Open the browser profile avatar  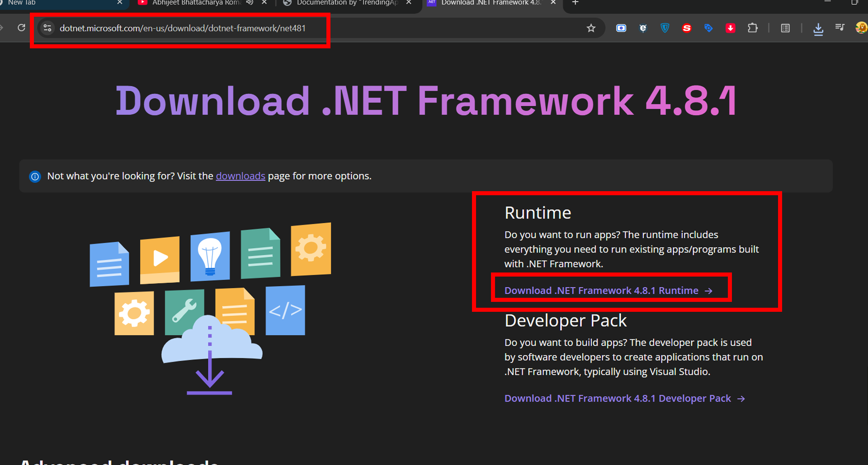click(x=861, y=28)
